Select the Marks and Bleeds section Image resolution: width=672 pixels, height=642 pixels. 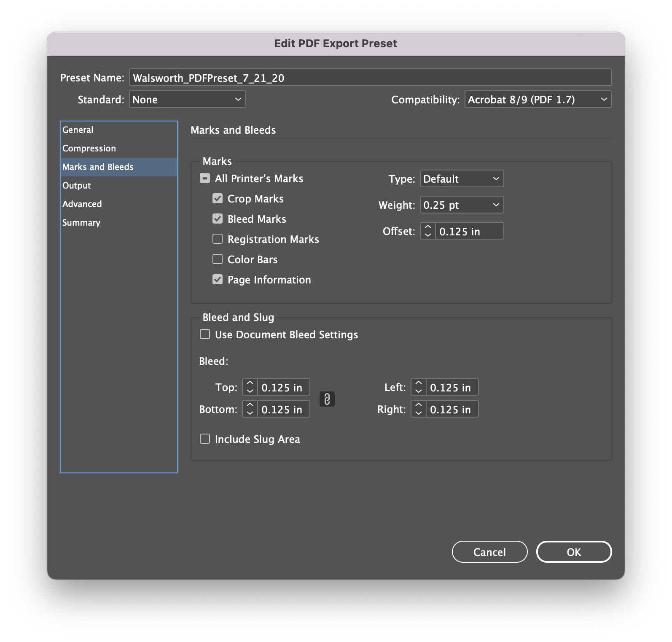click(119, 167)
